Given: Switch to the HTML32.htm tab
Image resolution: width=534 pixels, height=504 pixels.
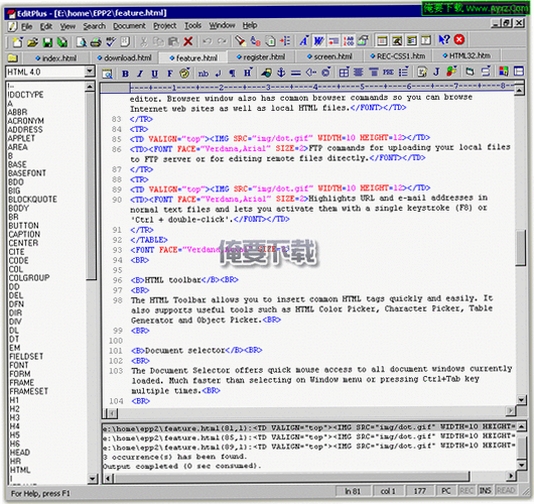Looking at the screenshot, I should (467, 56).
